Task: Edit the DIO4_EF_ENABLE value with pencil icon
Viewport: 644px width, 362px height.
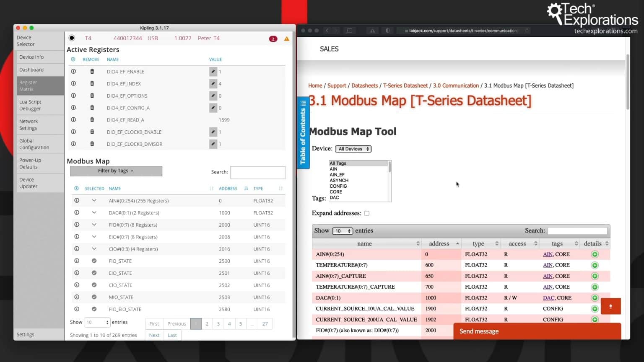Action: coord(213,72)
